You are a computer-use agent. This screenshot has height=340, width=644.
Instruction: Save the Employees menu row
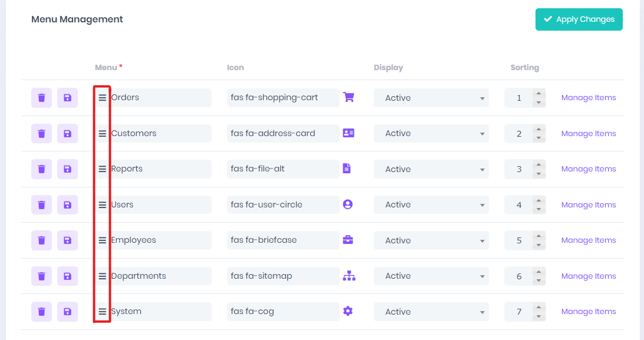pos(67,240)
